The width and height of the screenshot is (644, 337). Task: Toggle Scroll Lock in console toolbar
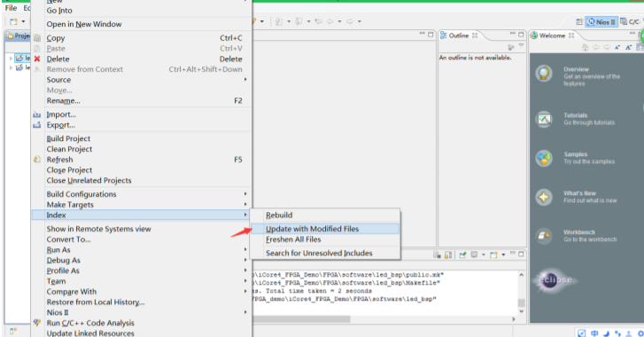pos(448,255)
